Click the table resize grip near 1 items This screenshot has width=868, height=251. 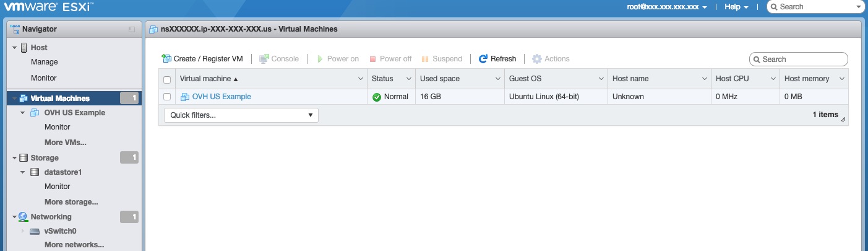pyautogui.click(x=843, y=118)
